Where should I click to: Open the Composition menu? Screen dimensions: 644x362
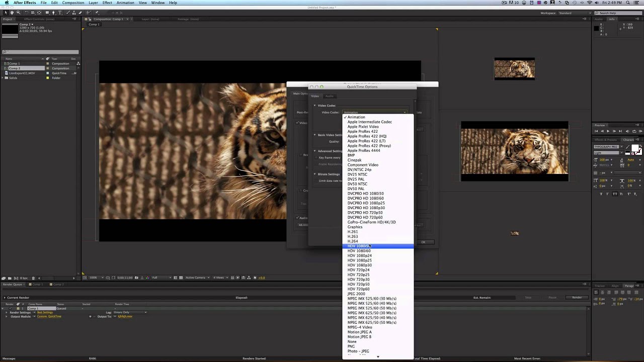coord(73,3)
